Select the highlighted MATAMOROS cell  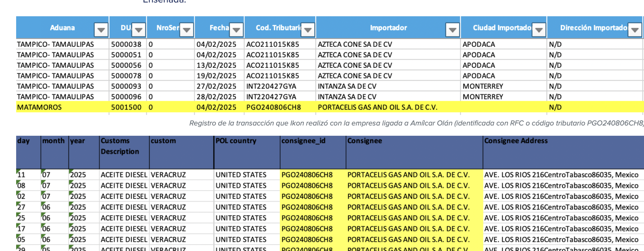click(62, 107)
